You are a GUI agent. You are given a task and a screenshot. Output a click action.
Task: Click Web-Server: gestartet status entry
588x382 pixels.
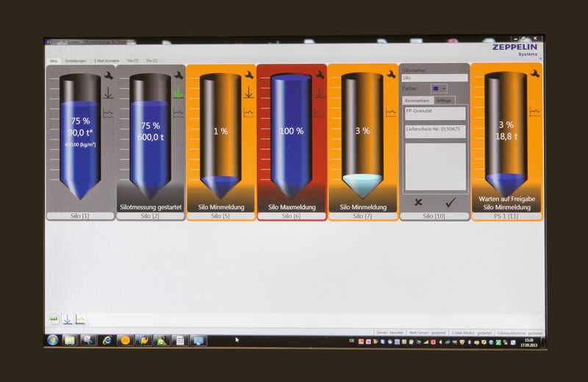click(x=428, y=333)
